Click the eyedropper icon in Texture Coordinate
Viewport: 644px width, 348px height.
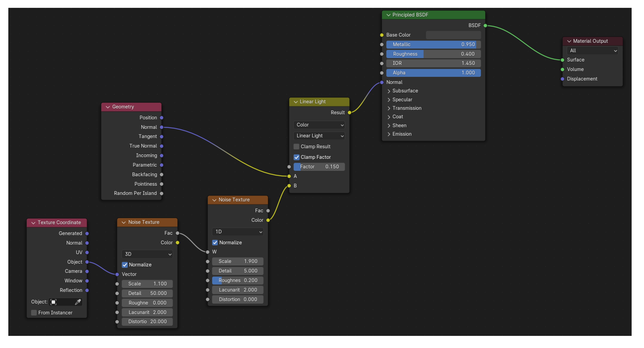(x=78, y=302)
